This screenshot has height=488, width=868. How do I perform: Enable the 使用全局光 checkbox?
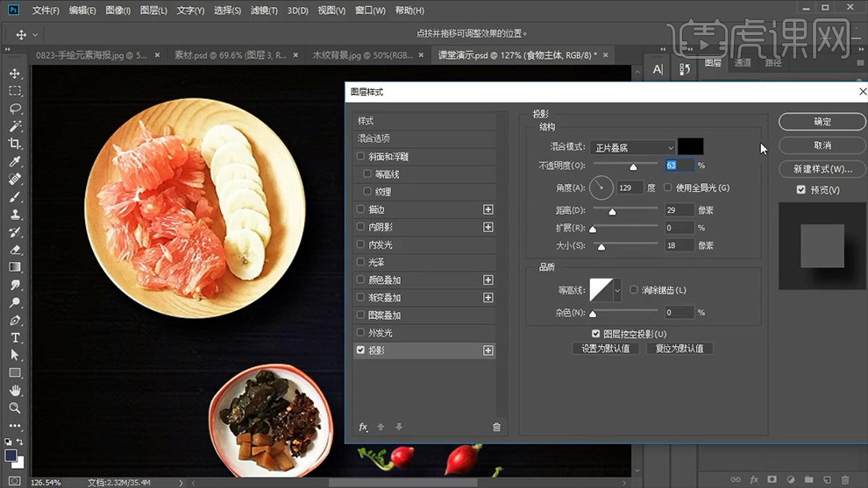coord(668,187)
